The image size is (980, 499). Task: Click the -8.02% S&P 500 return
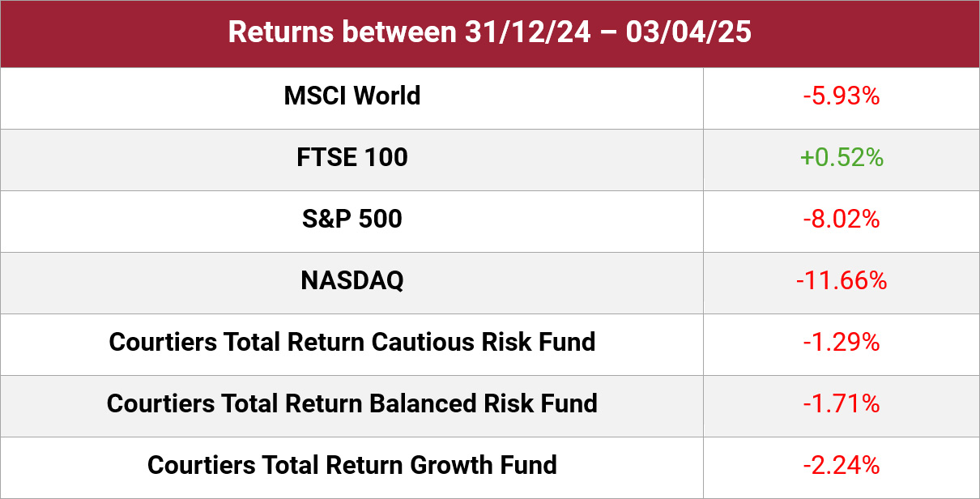pyautogui.click(x=842, y=219)
